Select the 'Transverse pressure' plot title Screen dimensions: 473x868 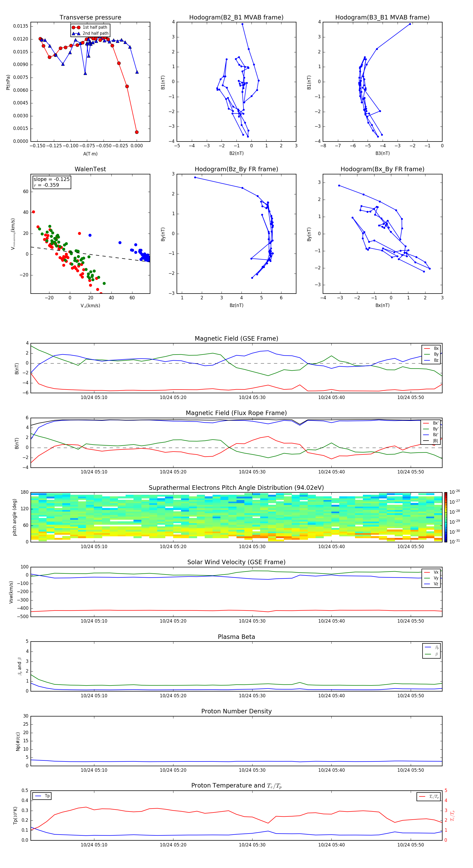tap(90, 18)
